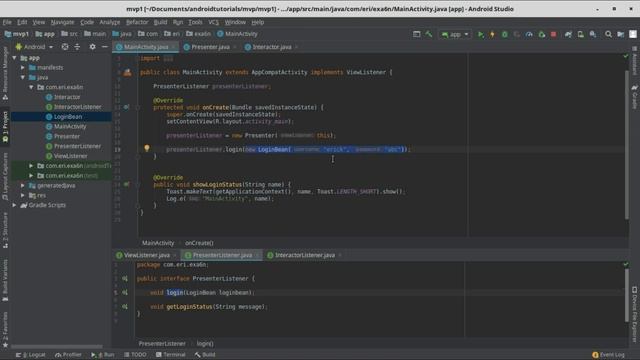
Task: Click the Select Run/Debug target window icon
Action: (x=416, y=34)
